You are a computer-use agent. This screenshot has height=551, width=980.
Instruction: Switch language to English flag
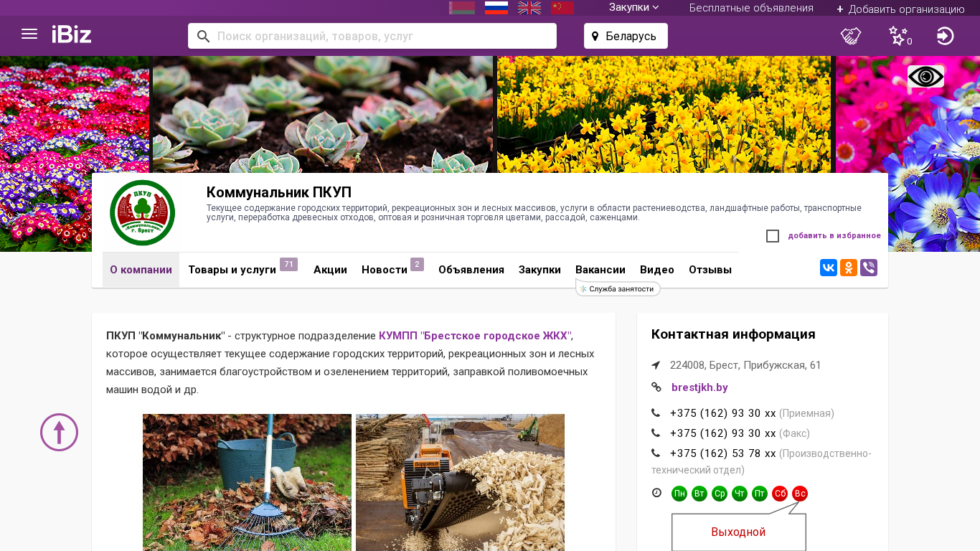tap(529, 8)
